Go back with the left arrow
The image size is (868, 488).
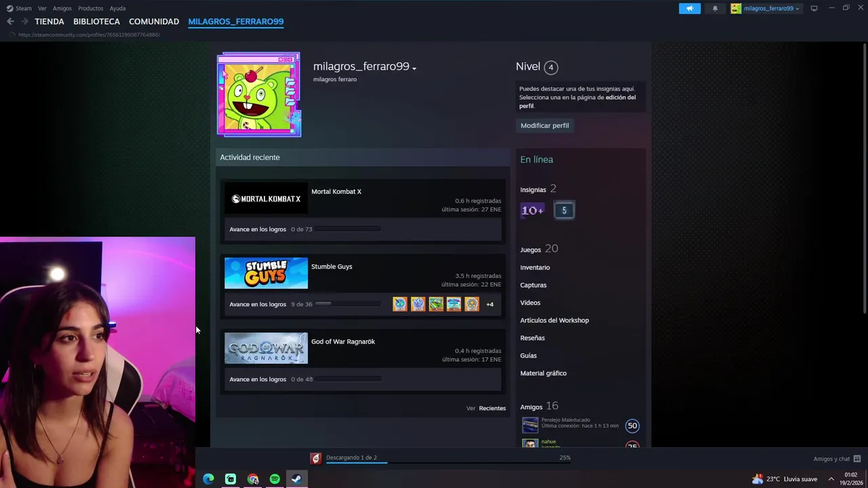[10, 22]
